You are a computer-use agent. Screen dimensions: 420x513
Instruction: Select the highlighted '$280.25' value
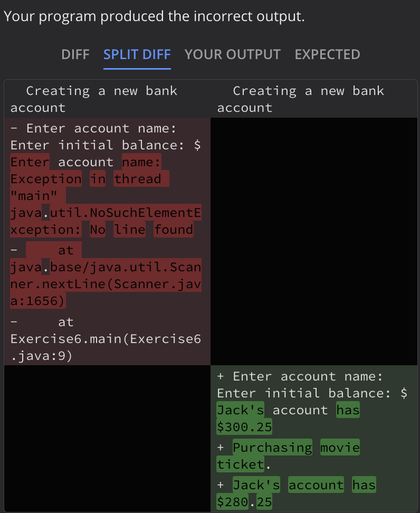(x=242, y=501)
